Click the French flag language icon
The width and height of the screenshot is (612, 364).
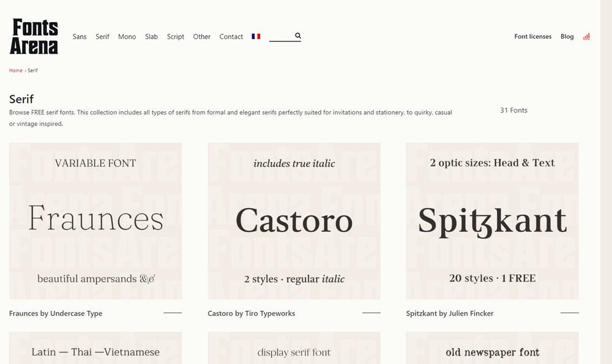point(256,36)
